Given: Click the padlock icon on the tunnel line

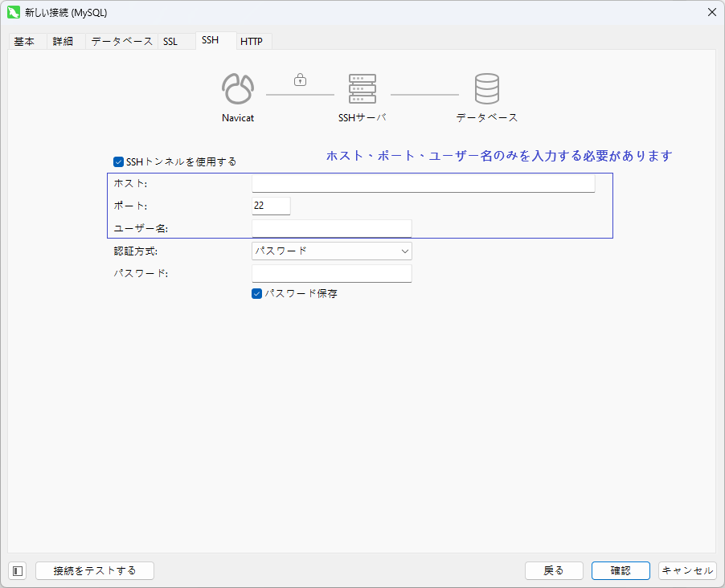Looking at the screenshot, I should (300, 80).
